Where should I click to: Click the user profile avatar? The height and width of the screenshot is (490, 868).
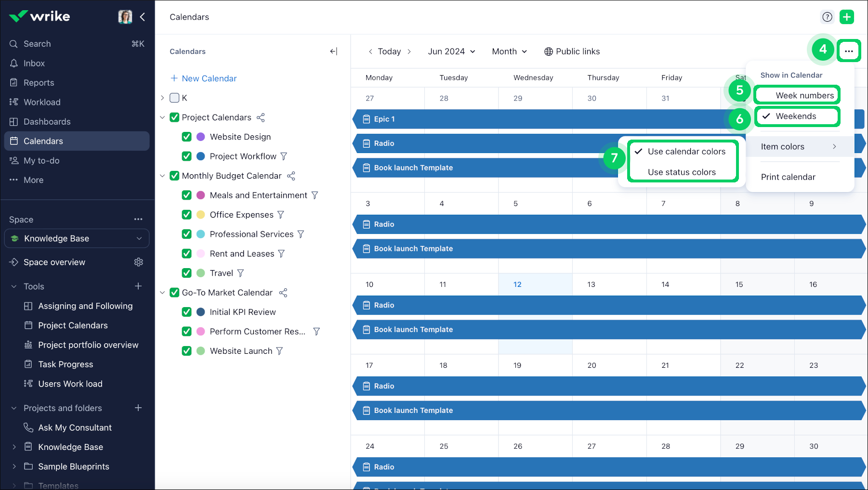[125, 17]
